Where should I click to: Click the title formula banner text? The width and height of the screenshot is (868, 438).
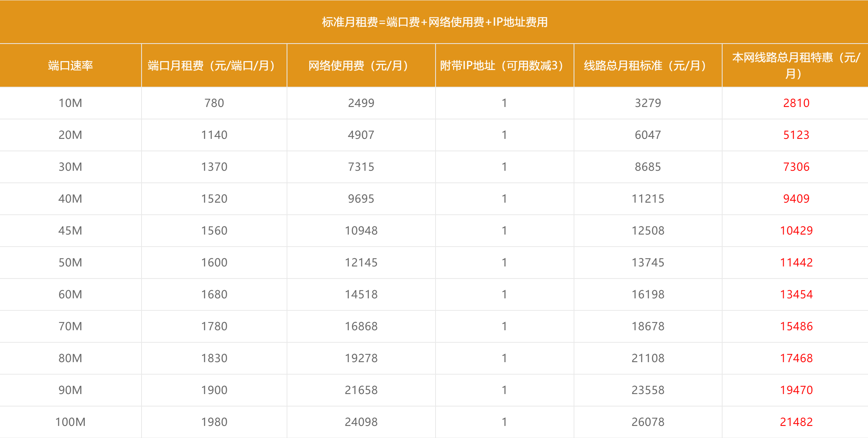click(x=434, y=22)
